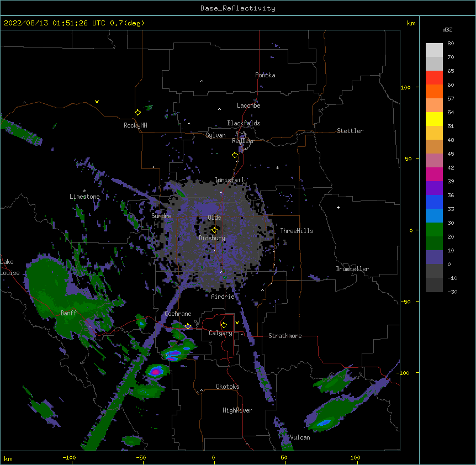This screenshot has width=476, height=465.
Task: Click the Base_Reflectivity title
Action: click(x=238, y=8)
